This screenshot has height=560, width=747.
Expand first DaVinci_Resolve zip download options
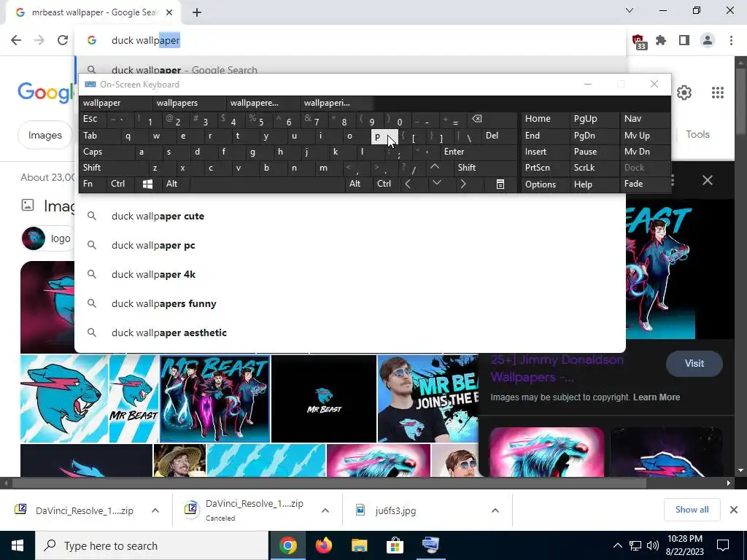pos(155,510)
